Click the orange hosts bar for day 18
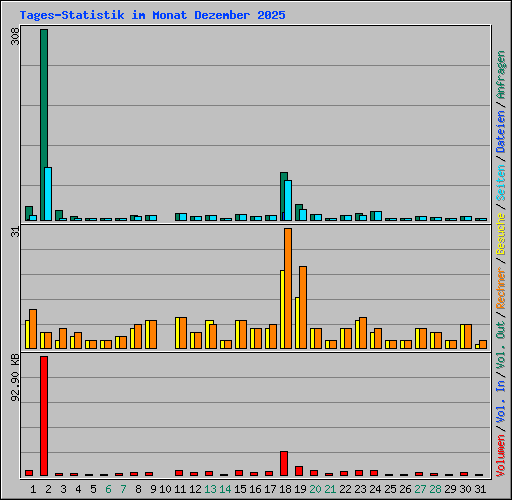 pyautogui.click(x=288, y=289)
